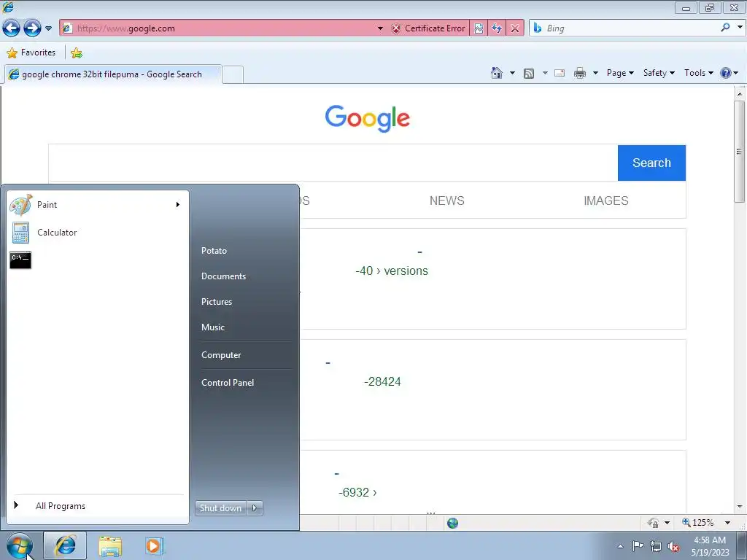Click the Stop loading X icon
The height and width of the screenshot is (560, 747).
coord(515,28)
